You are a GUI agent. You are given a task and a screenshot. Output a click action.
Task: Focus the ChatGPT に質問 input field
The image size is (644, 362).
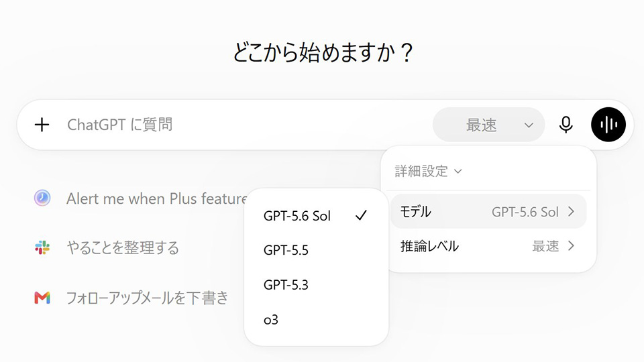point(246,125)
